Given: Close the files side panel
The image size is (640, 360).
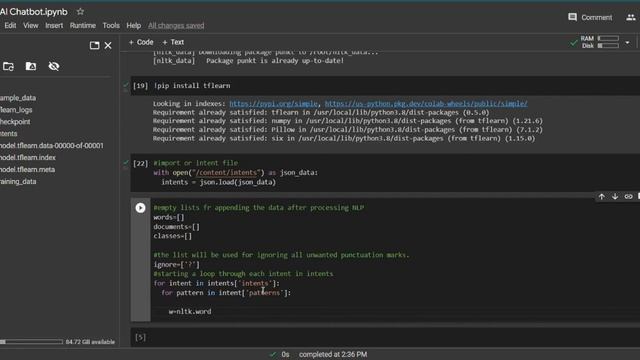Looking at the screenshot, I should 108,45.
